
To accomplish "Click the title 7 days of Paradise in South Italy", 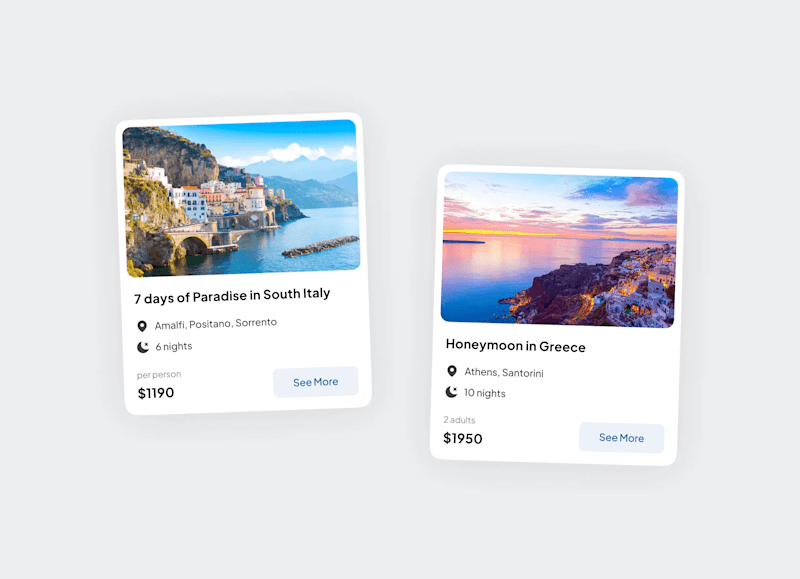I will click(232, 296).
